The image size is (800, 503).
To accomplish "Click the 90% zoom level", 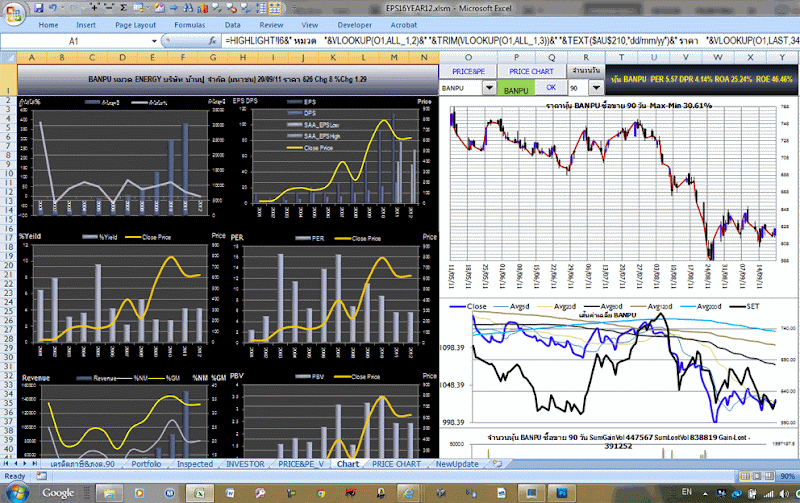I will [x=787, y=476].
